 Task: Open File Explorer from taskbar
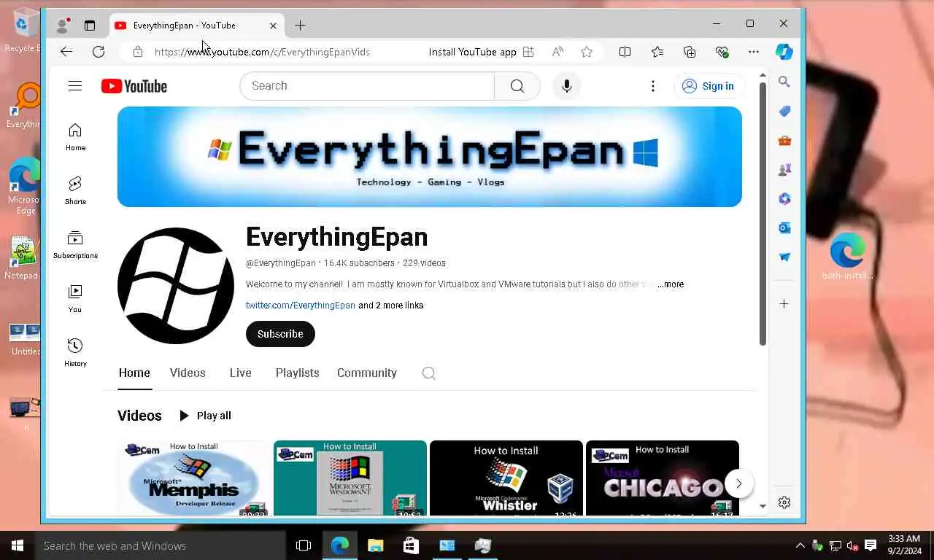click(375, 545)
